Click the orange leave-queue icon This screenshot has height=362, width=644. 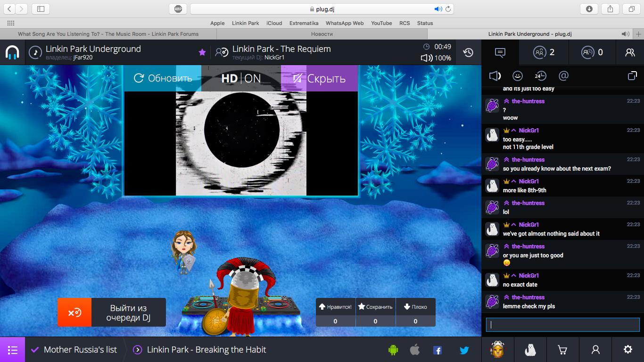74,313
